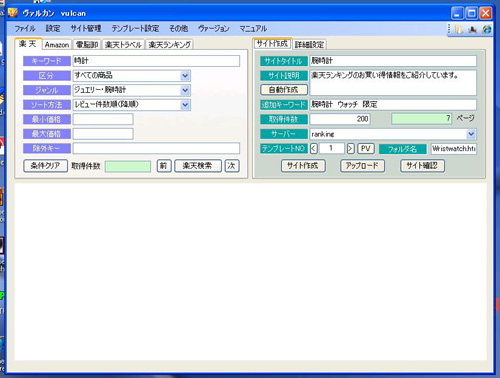Open the その他 menu
The image size is (500, 378).
[178, 29]
